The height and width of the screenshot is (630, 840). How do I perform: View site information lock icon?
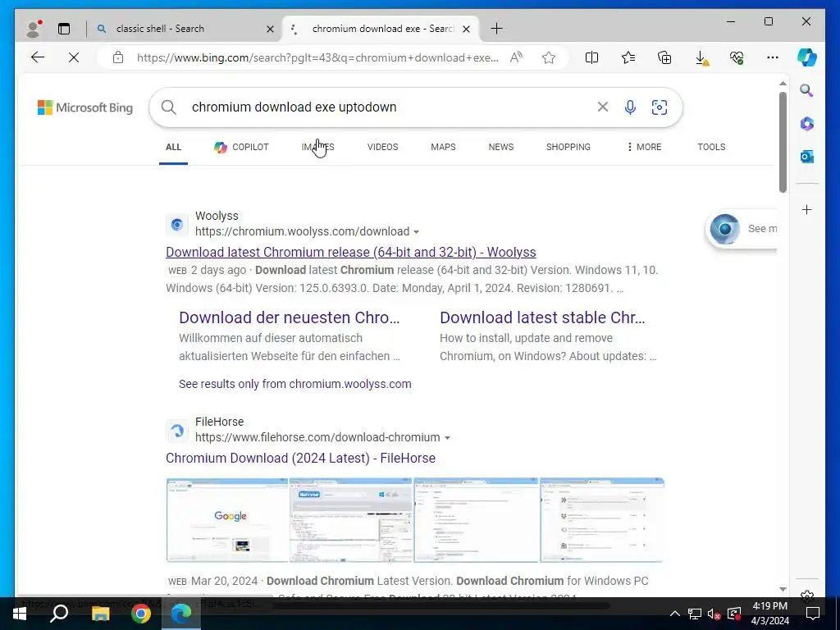tap(118, 57)
